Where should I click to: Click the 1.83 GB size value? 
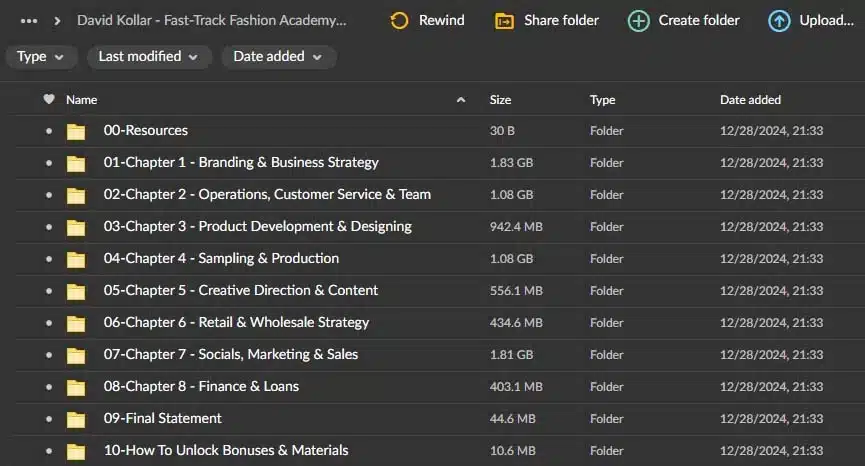tap(511, 163)
